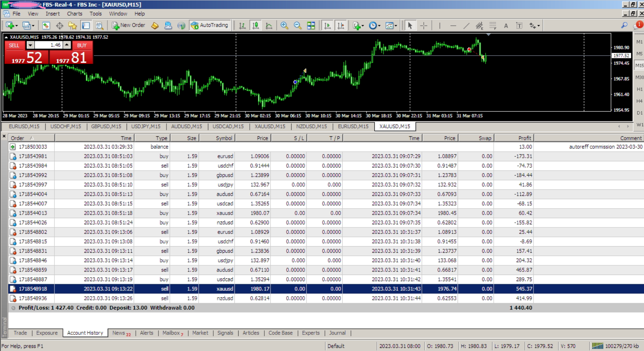
Task: Sort history by Profit column header
Action: click(513, 138)
